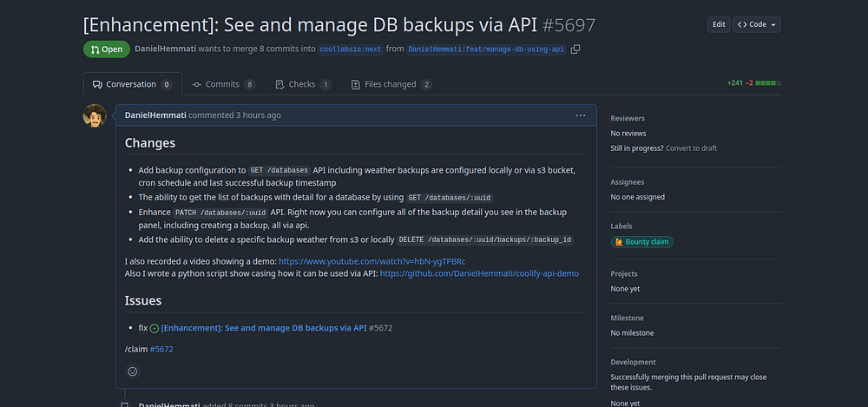Open the coollabsio:next base branch link
This screenshot has height=407, width=868.
point(351,49)
